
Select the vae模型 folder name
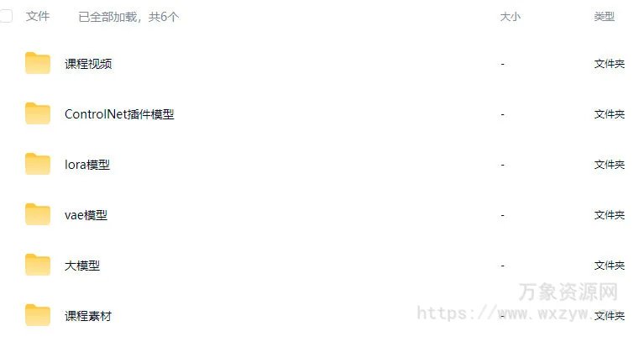[86, 215]
